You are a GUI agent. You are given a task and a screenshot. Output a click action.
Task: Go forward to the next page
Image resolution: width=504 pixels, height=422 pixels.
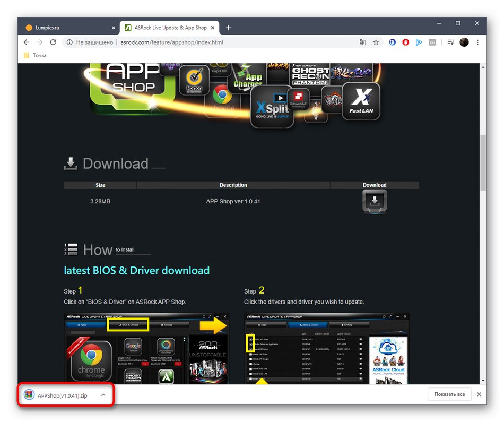pos(40,42)
